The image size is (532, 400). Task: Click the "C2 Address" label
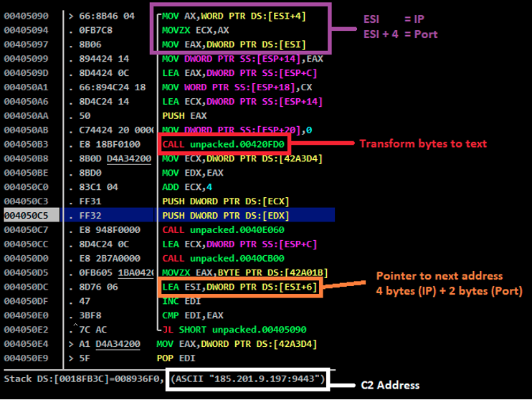coord(389,386)
